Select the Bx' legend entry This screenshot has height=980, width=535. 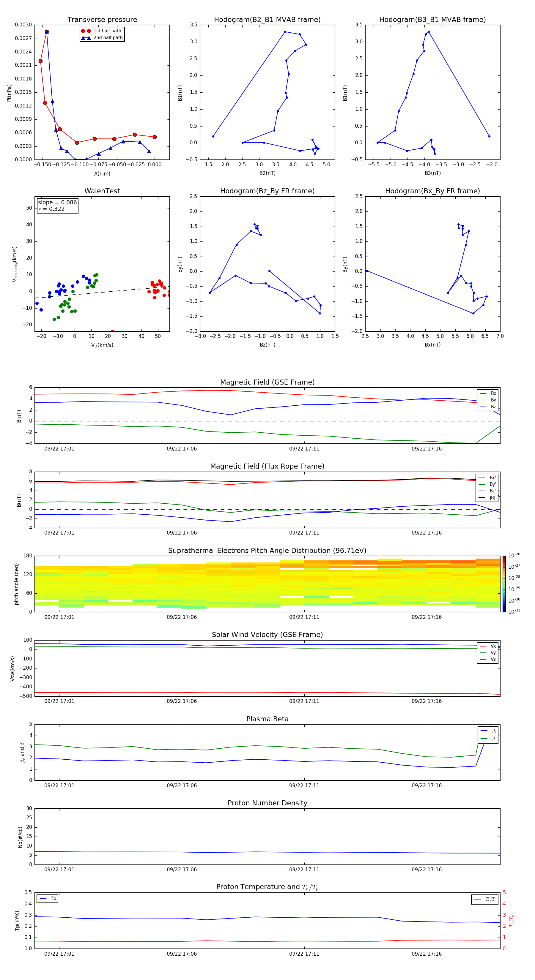[487, 478]
